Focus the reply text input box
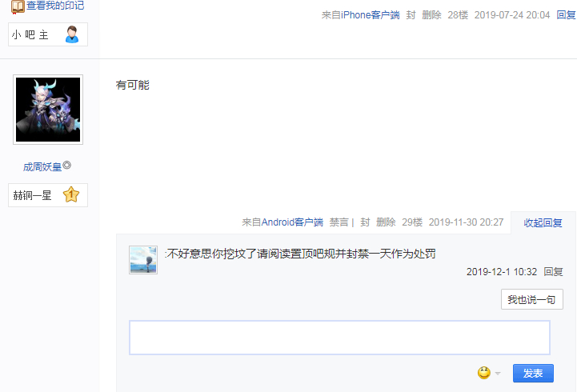 click(x=339, y=338)
